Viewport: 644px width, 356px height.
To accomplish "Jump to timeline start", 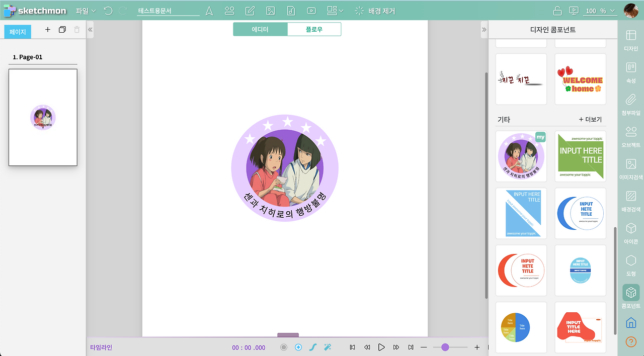I will pyautogui.click(x=353, y=347).
